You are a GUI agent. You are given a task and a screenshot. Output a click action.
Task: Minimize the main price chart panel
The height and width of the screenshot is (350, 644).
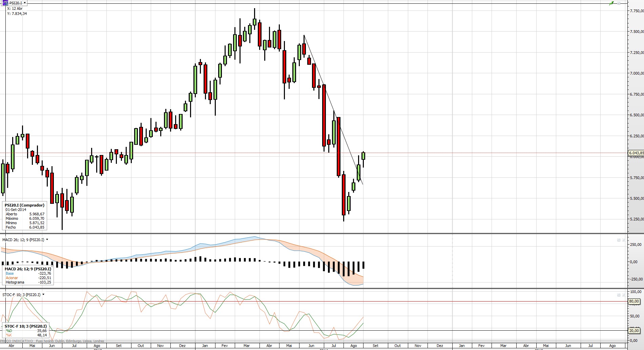pos(619,3)
